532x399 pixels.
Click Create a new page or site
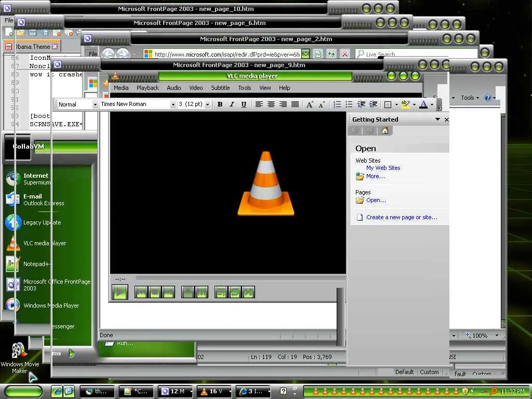(402, 217)
